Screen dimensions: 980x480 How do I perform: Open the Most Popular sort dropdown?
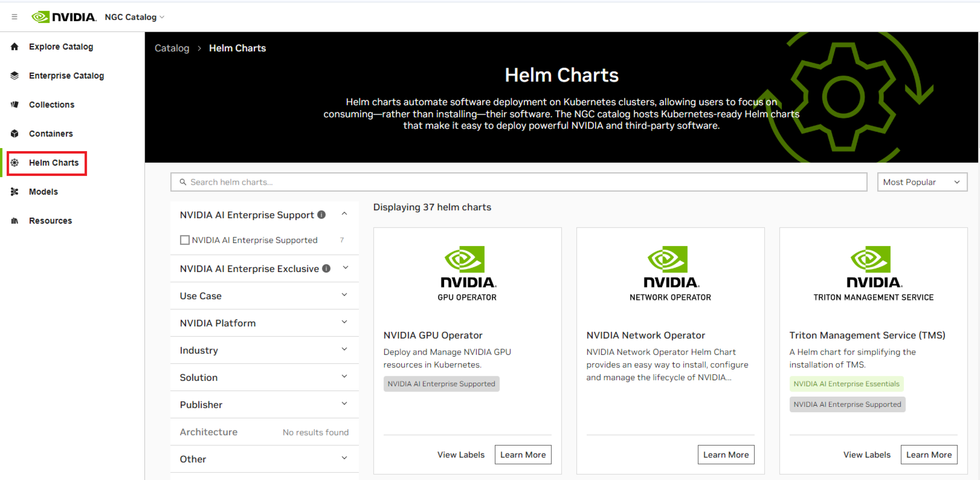[x=921, y=182]
